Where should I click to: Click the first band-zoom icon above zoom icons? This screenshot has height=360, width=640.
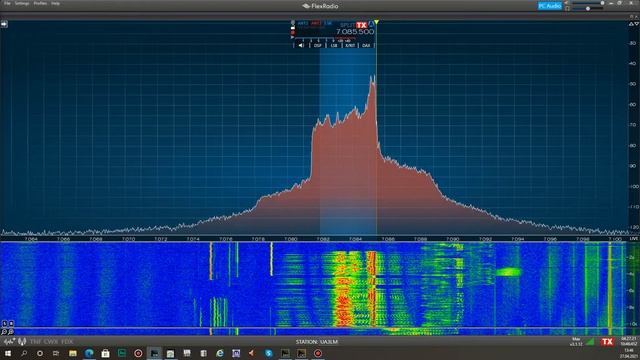click(4, 323)
